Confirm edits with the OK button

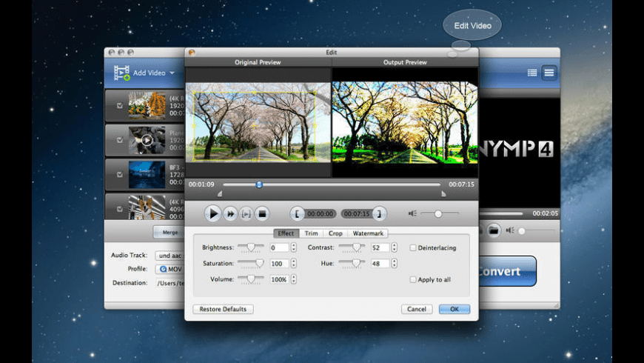coord(455,309)
